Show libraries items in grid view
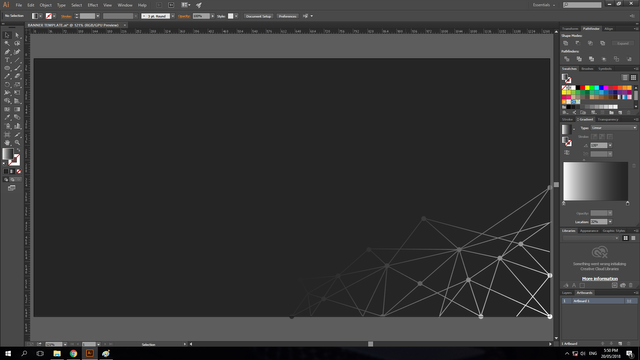This screenshot has height=360, width=640. 625,238
